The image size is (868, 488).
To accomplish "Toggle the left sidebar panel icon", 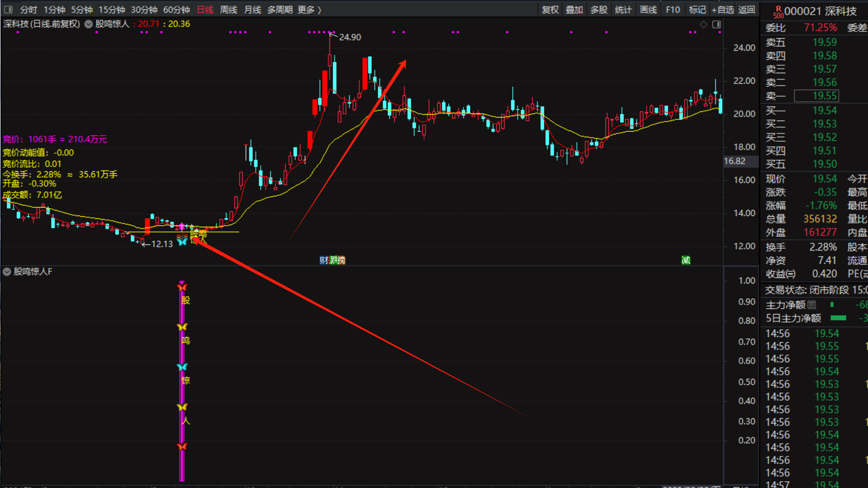I will point(8,10).
